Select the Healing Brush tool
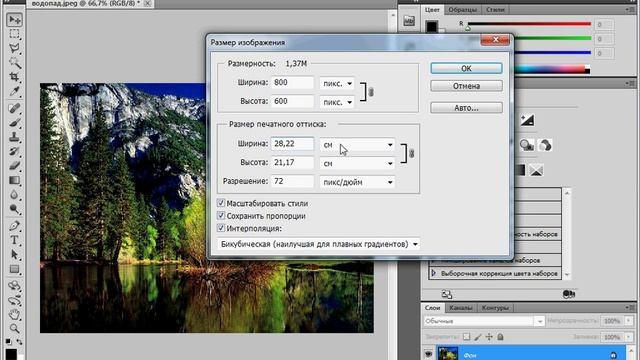 click(x=14, y=108)
